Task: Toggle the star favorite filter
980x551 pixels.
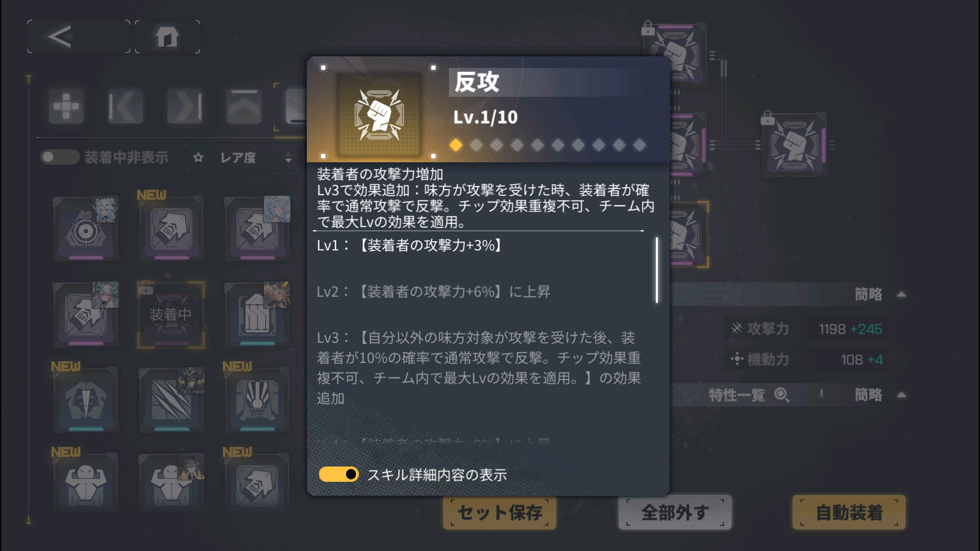Action: click(198, 158)
